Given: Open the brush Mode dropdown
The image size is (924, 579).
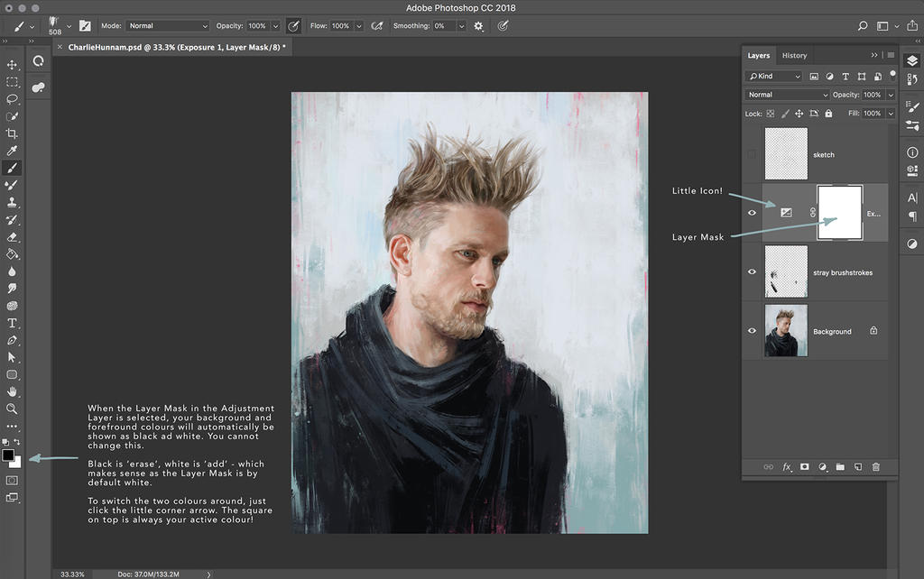Looking at the screenshot, I should click(x=167, y=26).
